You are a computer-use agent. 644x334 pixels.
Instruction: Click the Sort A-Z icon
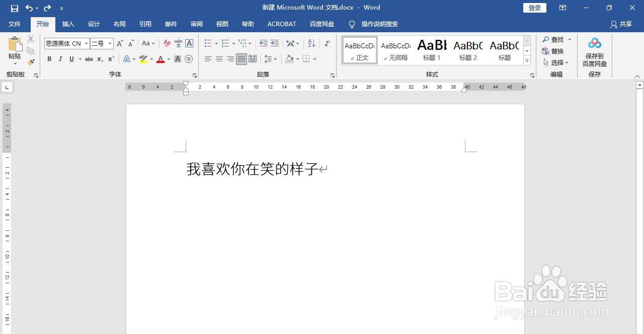(311, 44)
